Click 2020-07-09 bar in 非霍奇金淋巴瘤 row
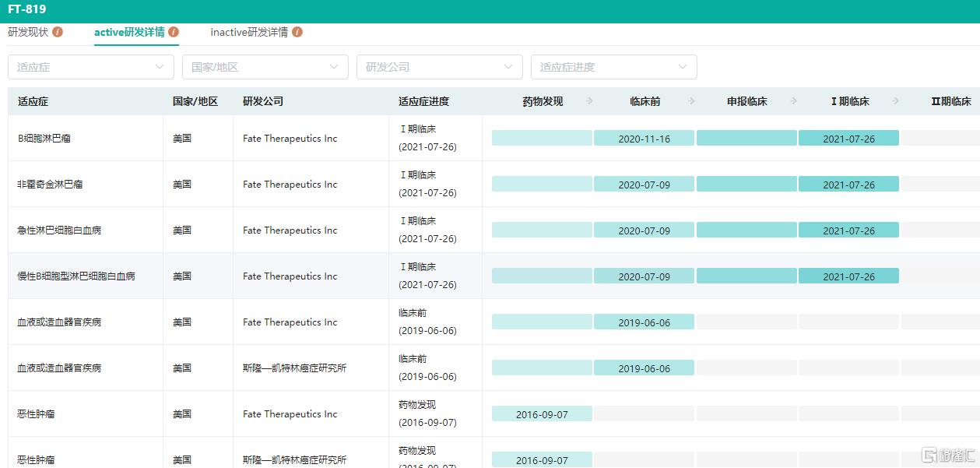 coord(644,184)
